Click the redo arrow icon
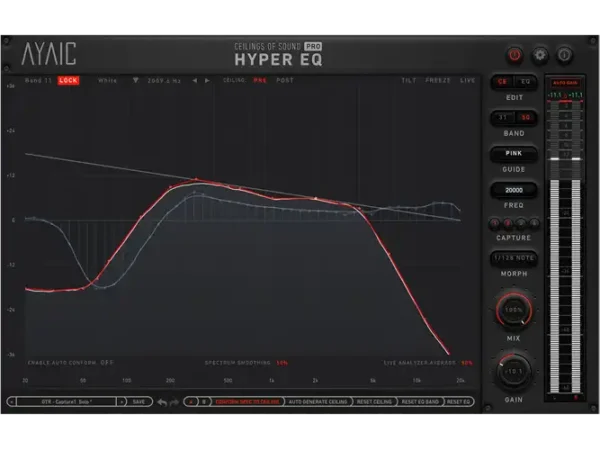 174,402
